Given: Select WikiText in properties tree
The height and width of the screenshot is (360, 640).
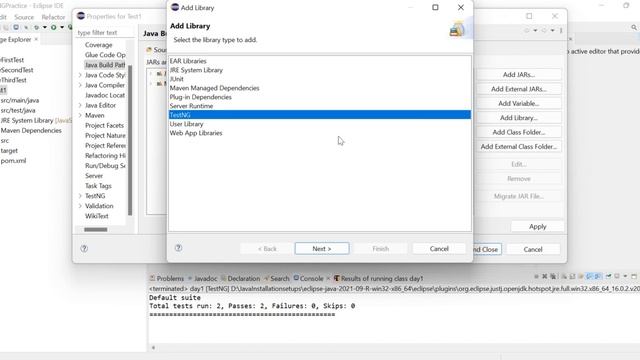Looking at the screenshot, I should point(97,216).
